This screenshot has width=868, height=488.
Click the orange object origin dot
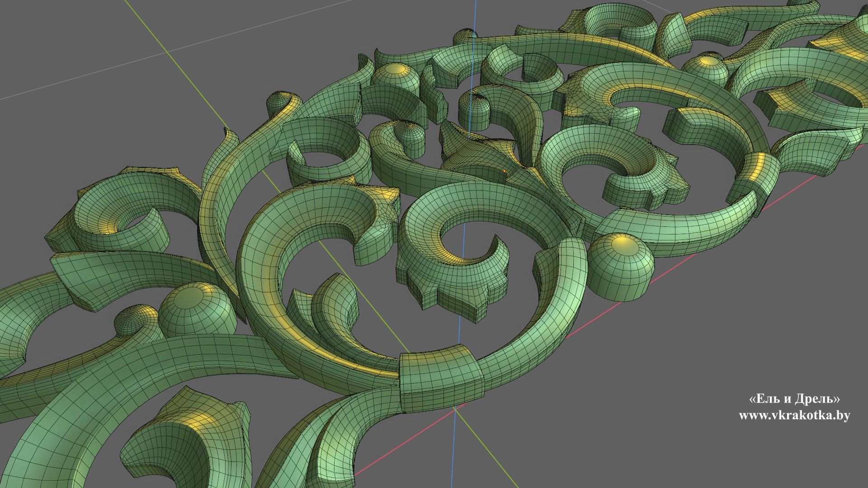click(505, 171)
